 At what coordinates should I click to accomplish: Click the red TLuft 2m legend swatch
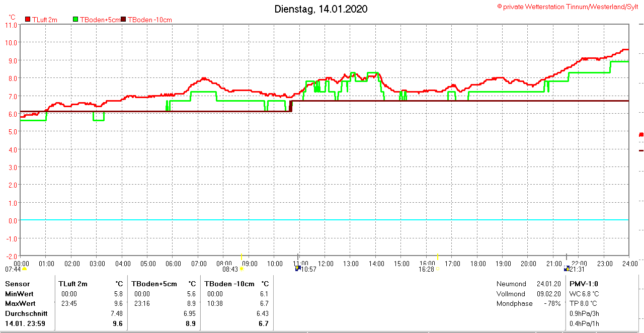click(28, 20)
